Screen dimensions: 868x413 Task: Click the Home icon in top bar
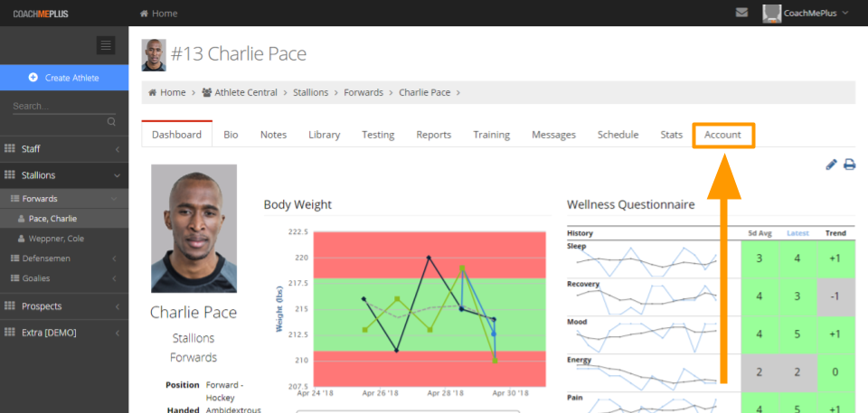point(144,14)
